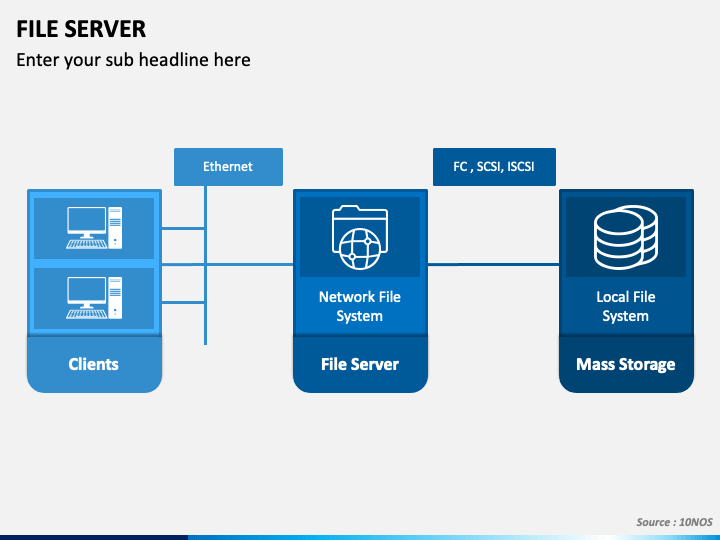Select the upper client computer icon
Image resolution: width=720 pixels, height=540 pixels.
(x=94, y=228)
